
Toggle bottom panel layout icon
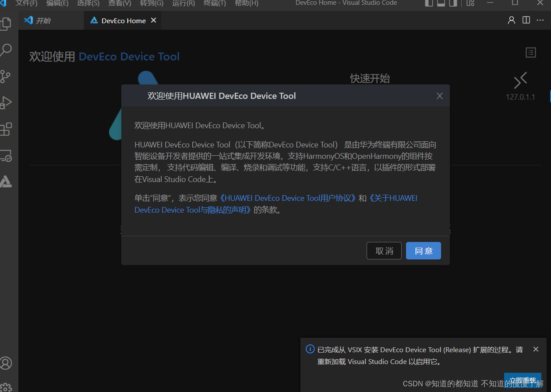click(x=441, y=3)
